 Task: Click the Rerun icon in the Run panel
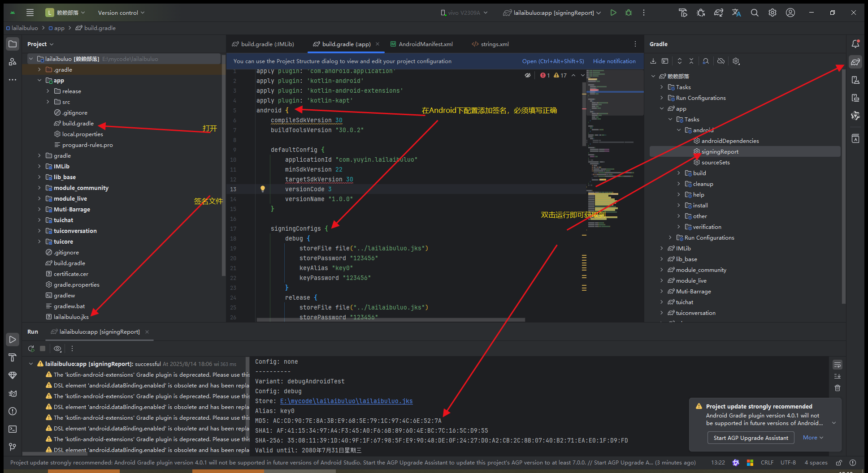tap(31, 348)
